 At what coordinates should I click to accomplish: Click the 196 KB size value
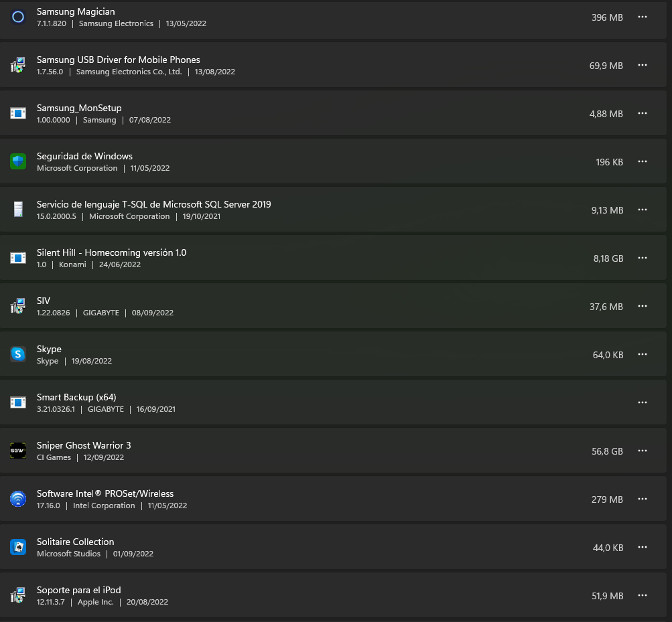[x=610, y=162]
